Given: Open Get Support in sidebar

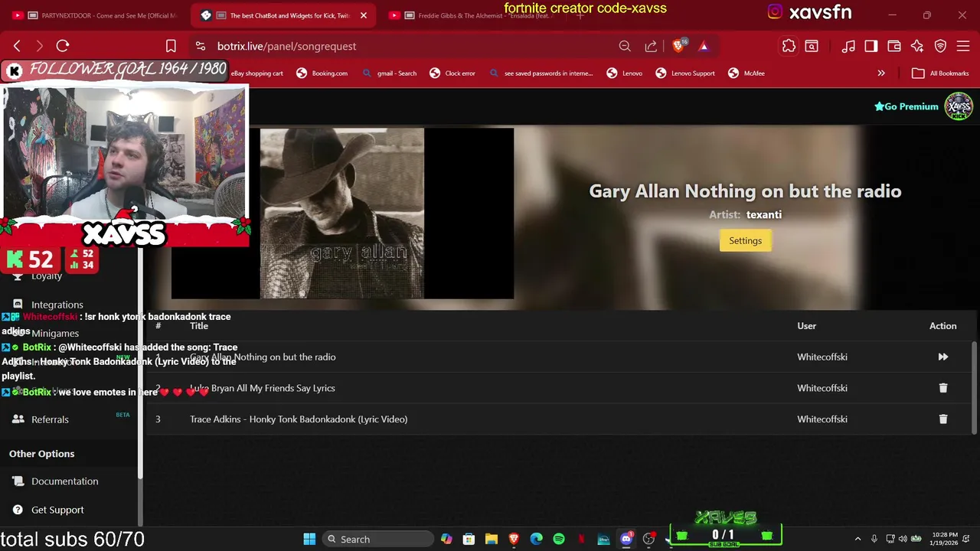Looking at the screenshot, I should [x=57, y=510].
